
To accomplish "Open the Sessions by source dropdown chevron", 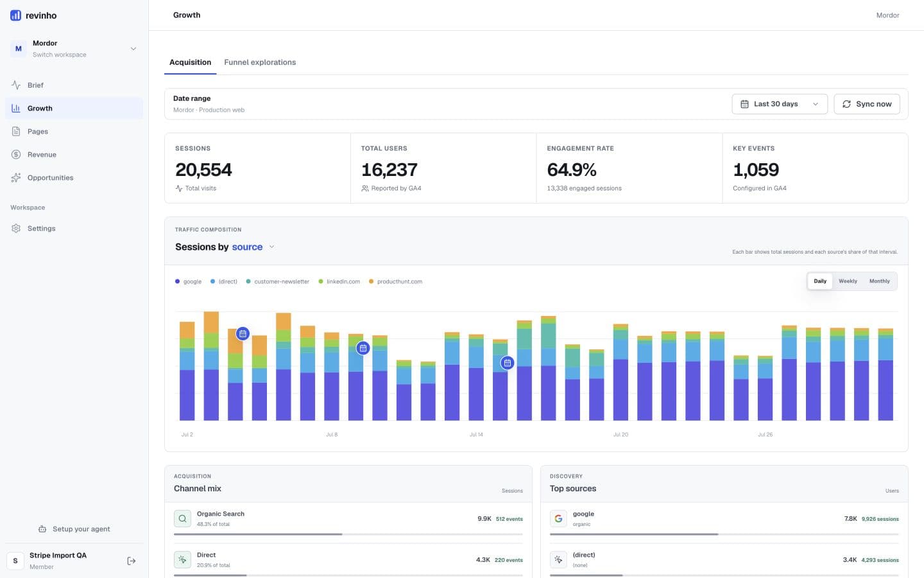I will (x=271, y=247).
